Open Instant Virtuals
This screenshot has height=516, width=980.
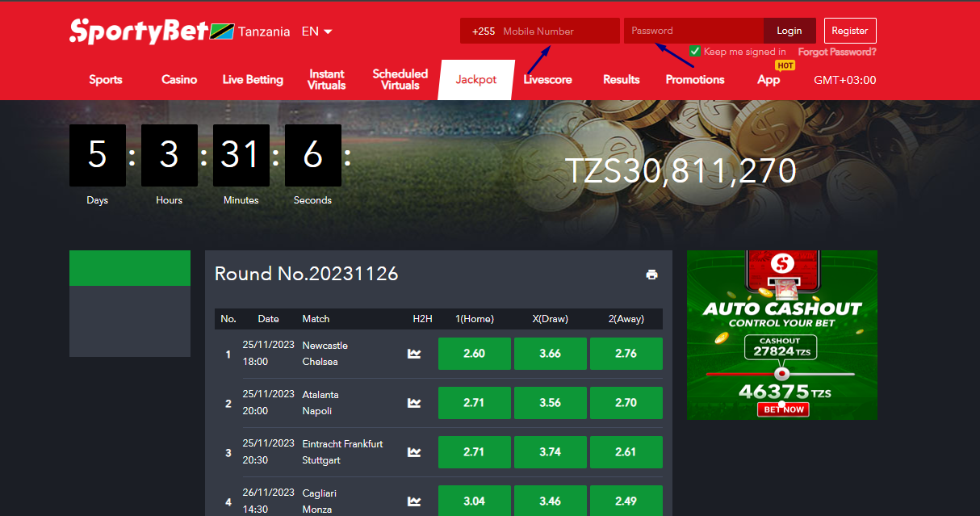point(327,79)
